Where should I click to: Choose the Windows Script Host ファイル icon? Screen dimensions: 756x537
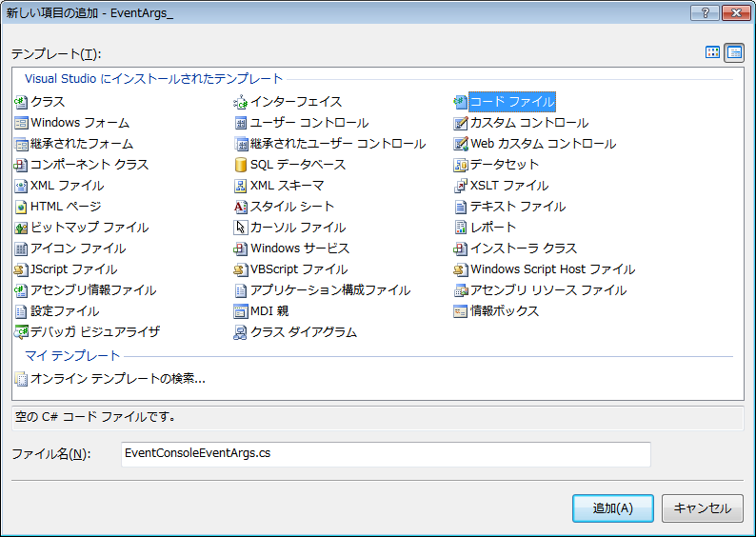pos(460,269)
